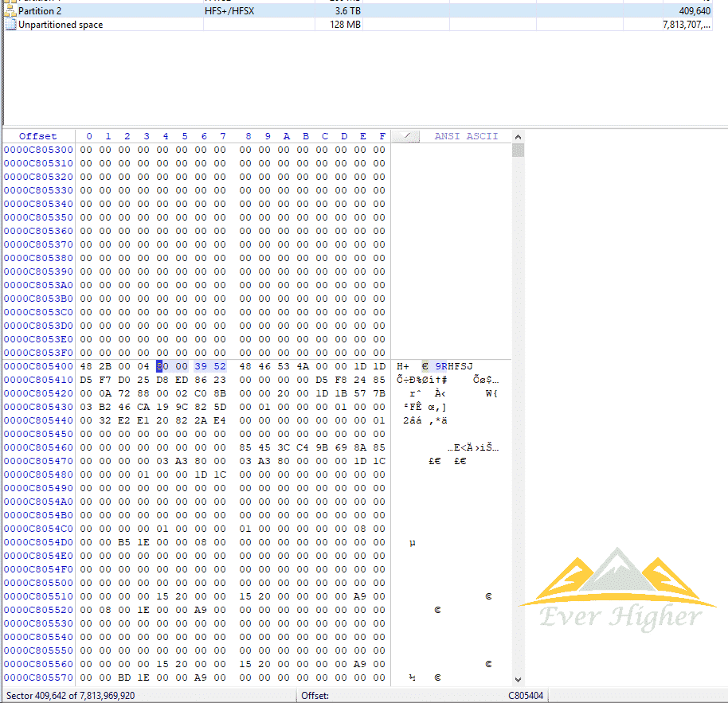Click the ANSI ASCII column header

tap(466, 136)
